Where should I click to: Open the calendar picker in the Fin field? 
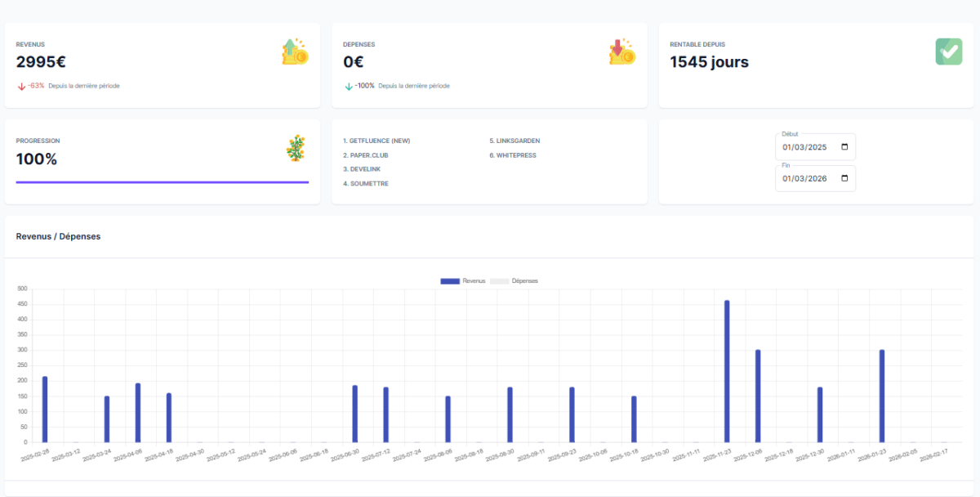pyautogui.click(x=844, y=178)
